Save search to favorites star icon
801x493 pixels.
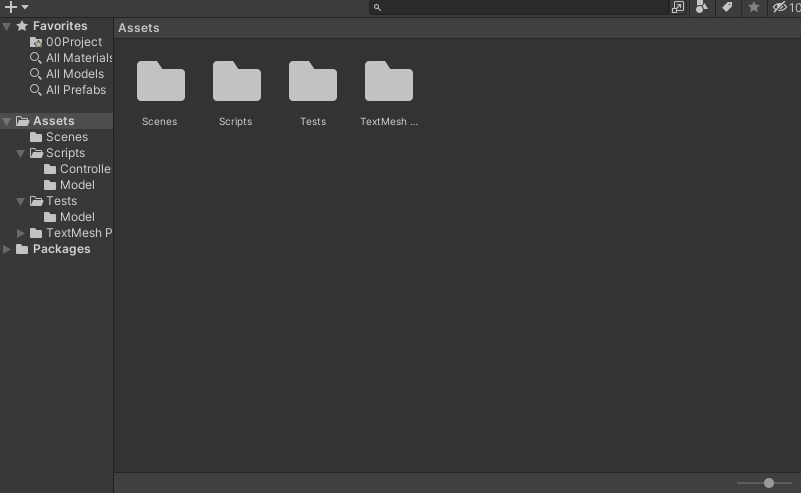(x=754, y=7)
